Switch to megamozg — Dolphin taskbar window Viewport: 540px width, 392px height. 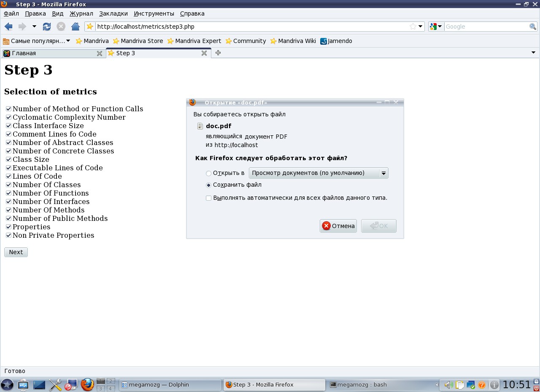click(170, 385)
